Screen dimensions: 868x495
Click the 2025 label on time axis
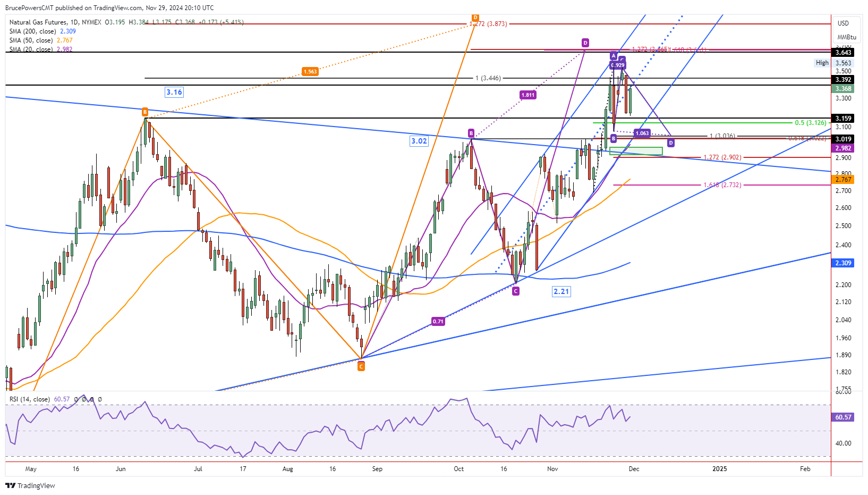[x=720, y=469]
